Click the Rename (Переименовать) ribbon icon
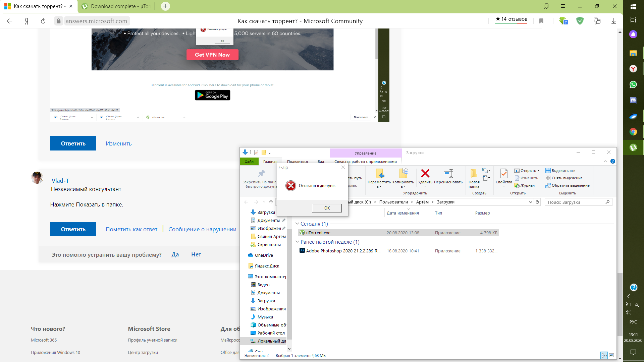Screen dimensions: 644x362 448,173
